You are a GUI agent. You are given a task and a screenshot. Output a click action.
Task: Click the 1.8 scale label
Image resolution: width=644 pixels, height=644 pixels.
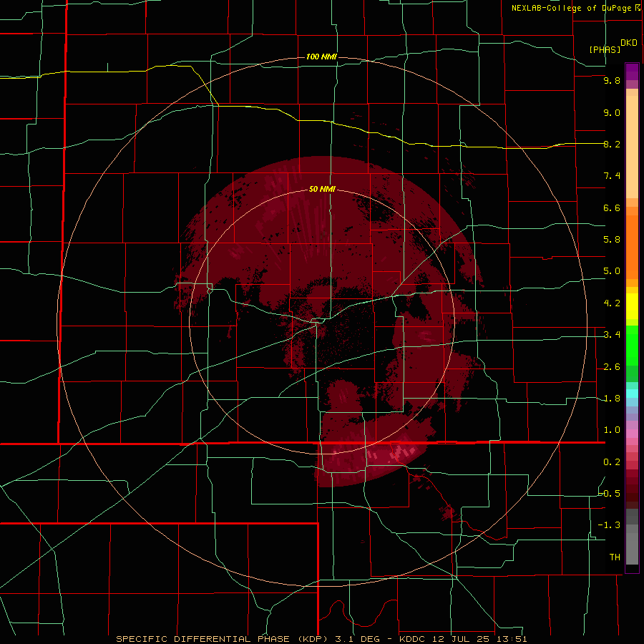coord(612,399)
